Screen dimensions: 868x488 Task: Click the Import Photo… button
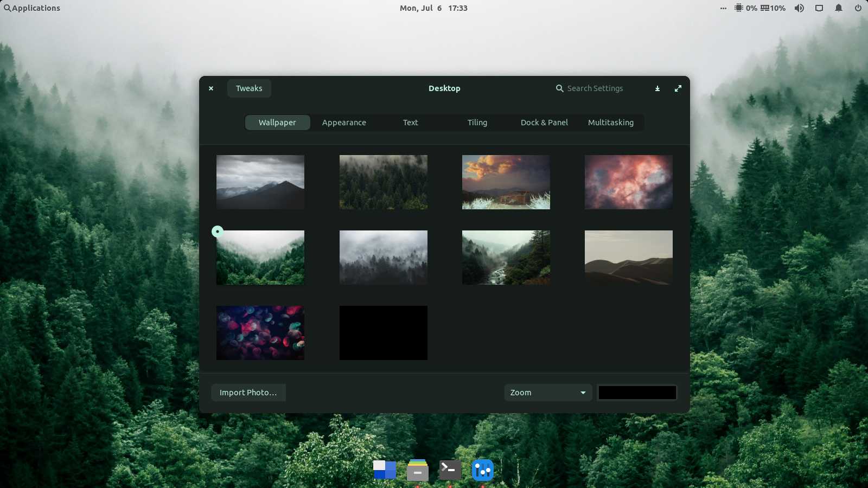click(248, 393)
